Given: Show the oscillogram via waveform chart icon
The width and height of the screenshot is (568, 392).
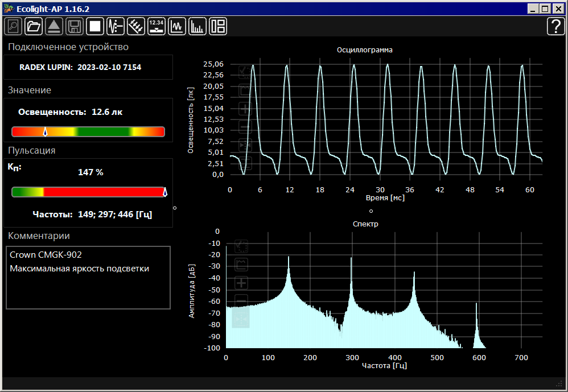Looking at the screenshot, I should (x=177, y=26).
